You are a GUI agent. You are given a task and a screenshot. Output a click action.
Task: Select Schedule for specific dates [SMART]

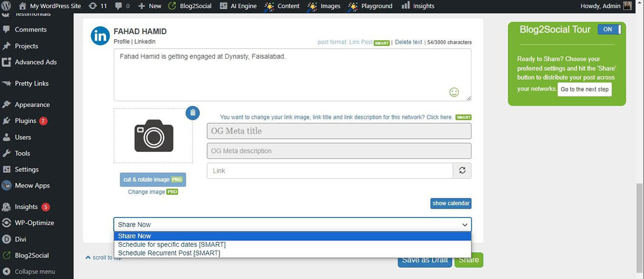point(292,244)
